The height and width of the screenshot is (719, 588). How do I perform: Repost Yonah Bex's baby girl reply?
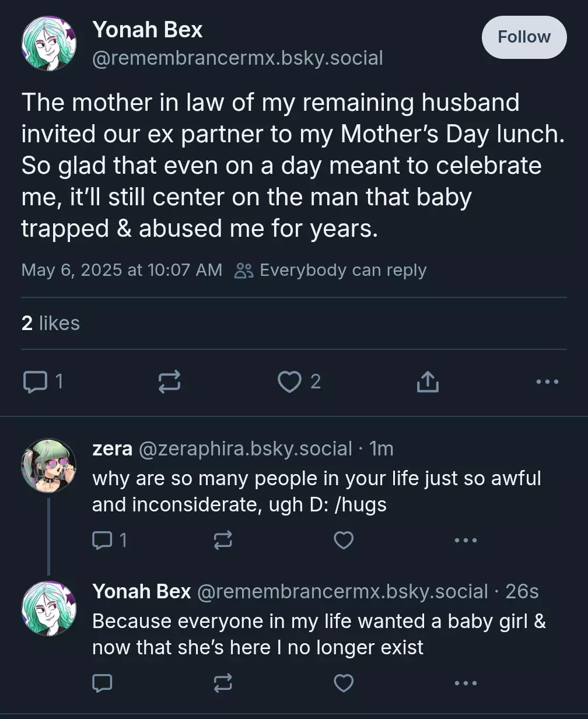coord(223,683)
